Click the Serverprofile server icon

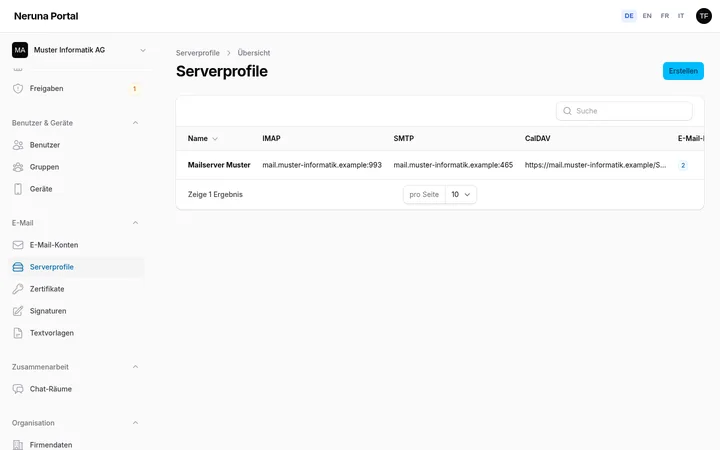18,267
